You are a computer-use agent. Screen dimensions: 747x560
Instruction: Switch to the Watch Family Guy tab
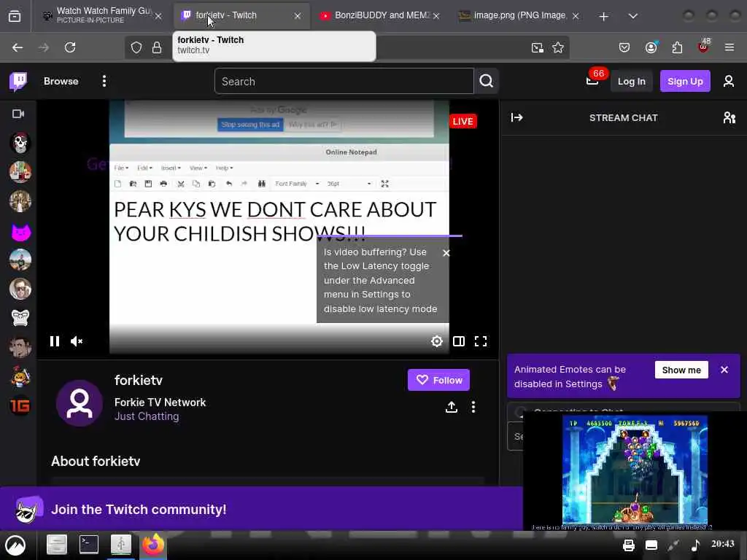[103, 15]
